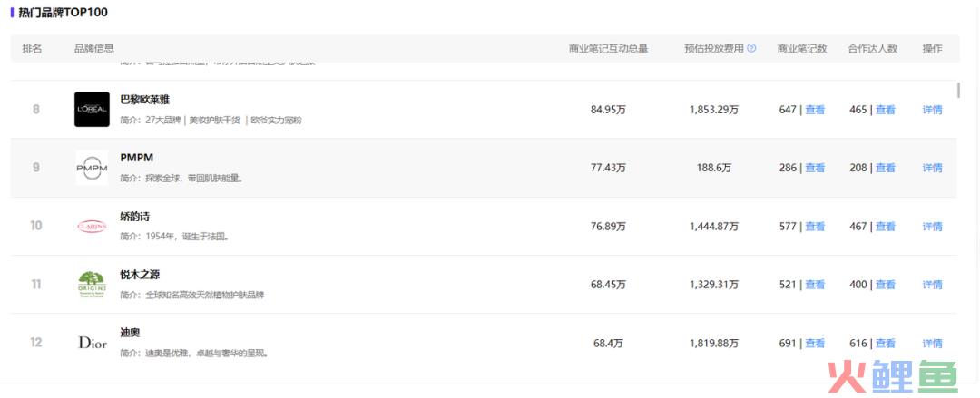Click 查看 beside 647 commercial notes
The width and height of the screenshot is (980, 398).
point(814,110)
